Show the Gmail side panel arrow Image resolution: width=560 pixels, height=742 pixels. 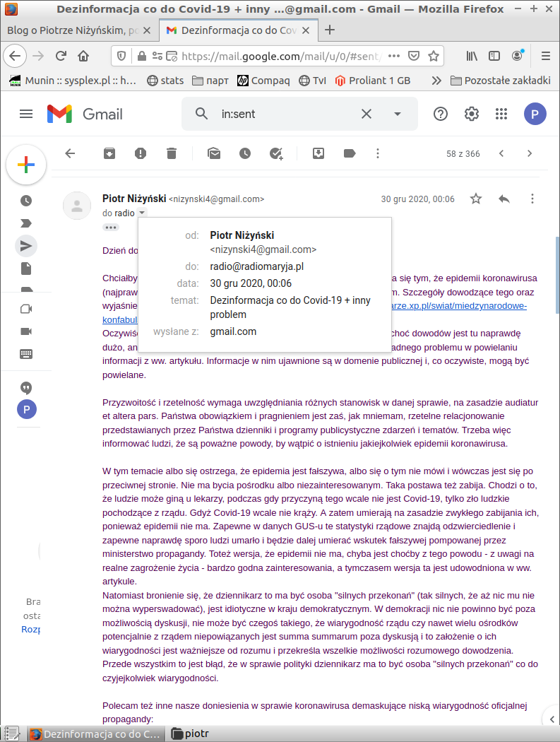[x=552, y=719]
